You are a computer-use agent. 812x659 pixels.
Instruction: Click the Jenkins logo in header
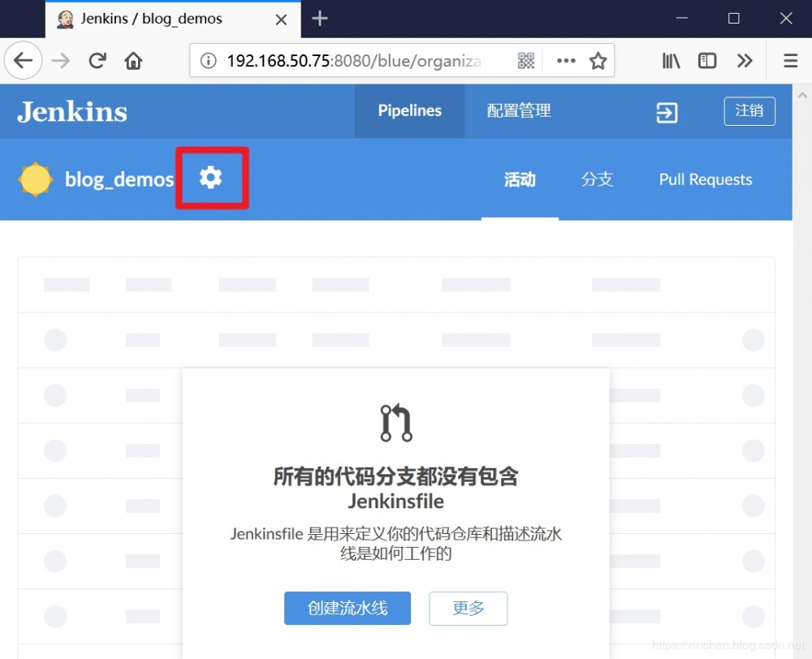[x=71, y=111]
